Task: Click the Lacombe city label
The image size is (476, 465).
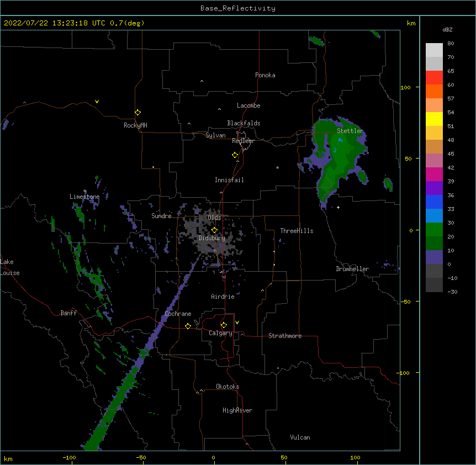Action: tap(248, 105)
